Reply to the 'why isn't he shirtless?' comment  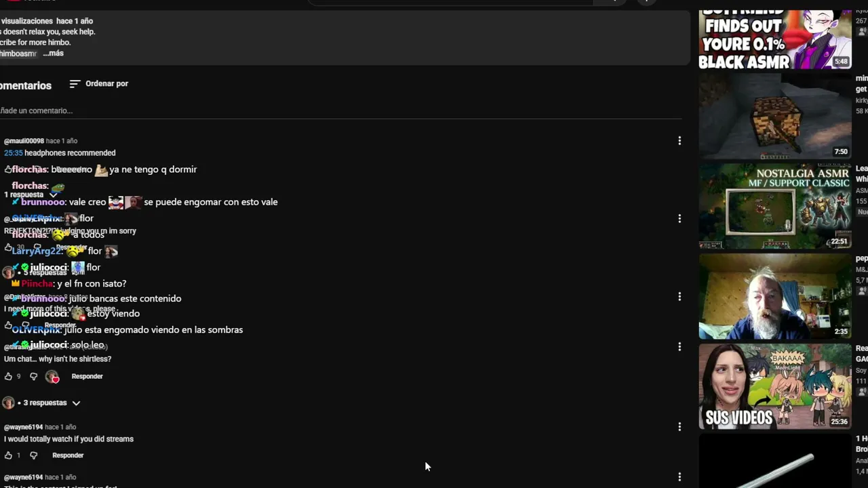pos(87,376)
